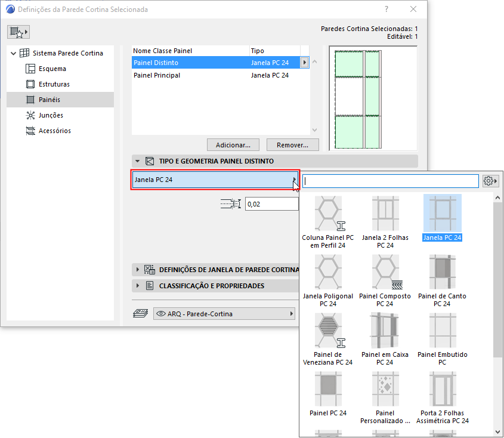Choose Painel de Canto PC 24

443,280
